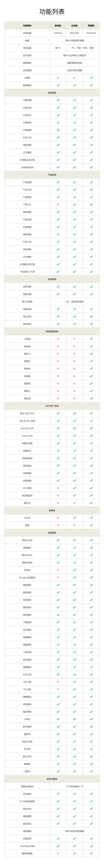The image size is (104, 868).
Task: Click the 备案服务 checkmark under 基础版
Action: pyautogui.click(x=58, y=85)
